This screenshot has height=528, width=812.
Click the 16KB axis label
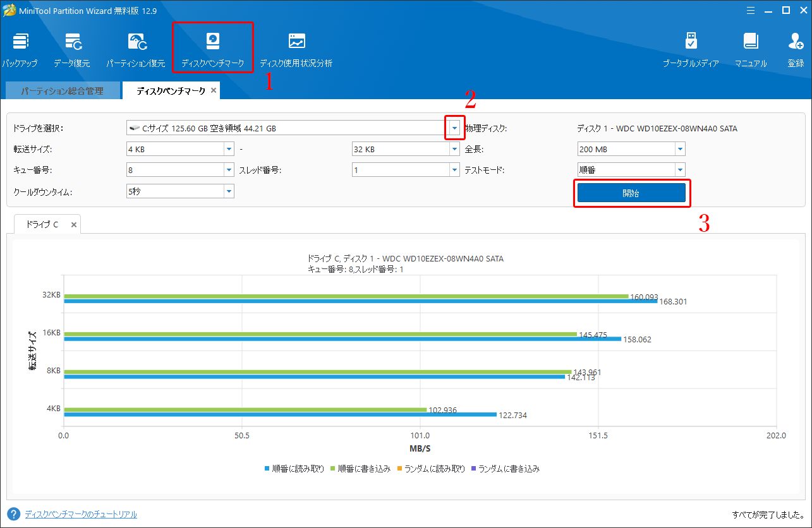click(53, 332)
